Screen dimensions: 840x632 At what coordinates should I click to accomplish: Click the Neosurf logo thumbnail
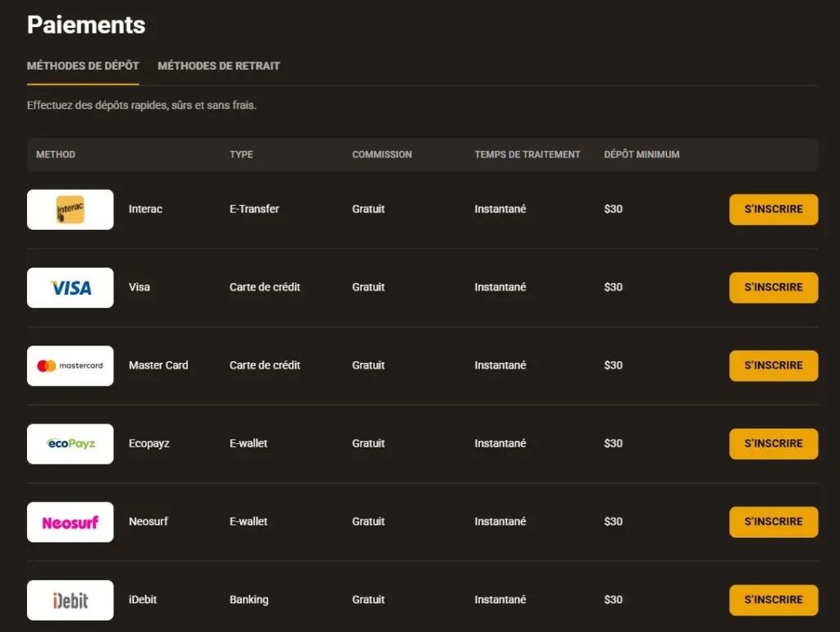point(71,522)
